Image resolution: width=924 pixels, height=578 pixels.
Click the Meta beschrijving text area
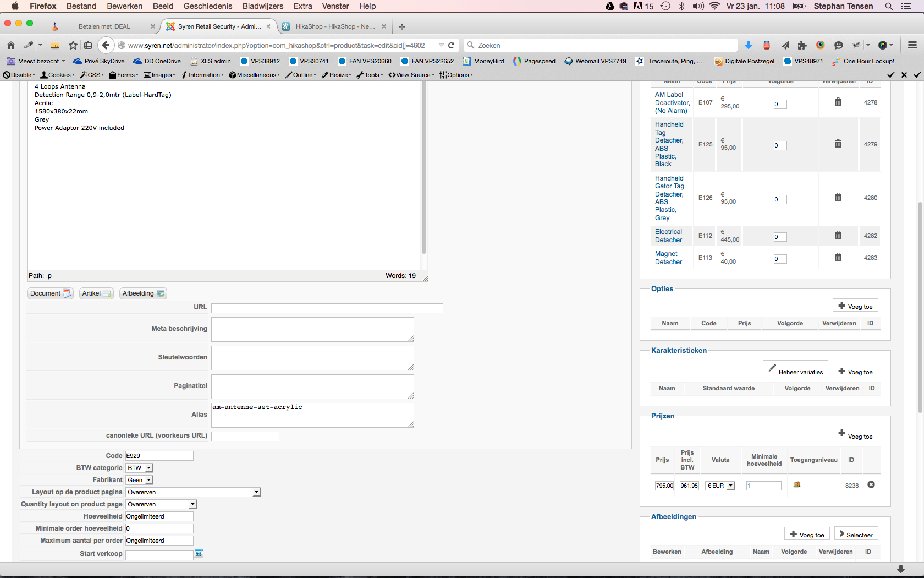312,329
